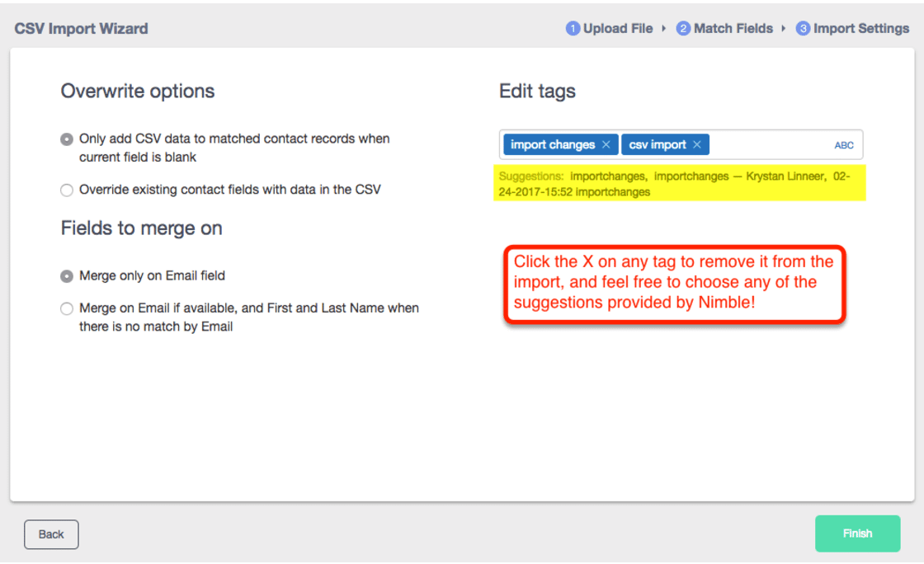Click the arrow after Upload File step
The width and height of the screenshot is (924, 564).
664,29
